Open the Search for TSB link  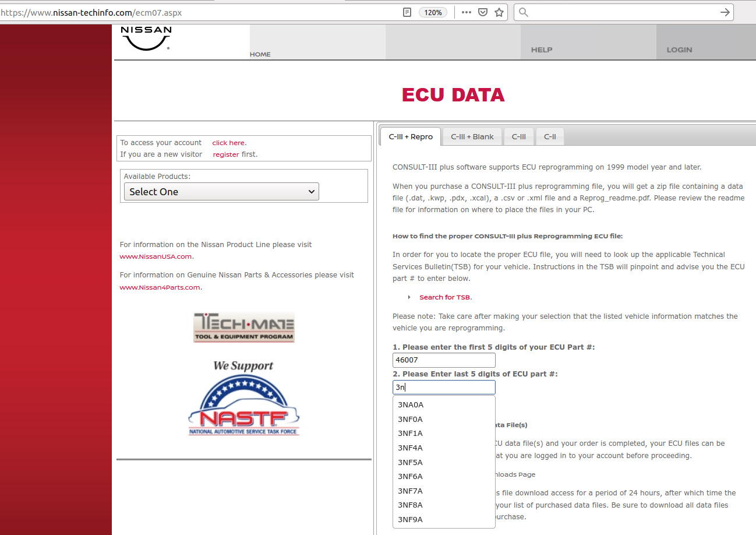pyautogui.click(x=444, y=297)
